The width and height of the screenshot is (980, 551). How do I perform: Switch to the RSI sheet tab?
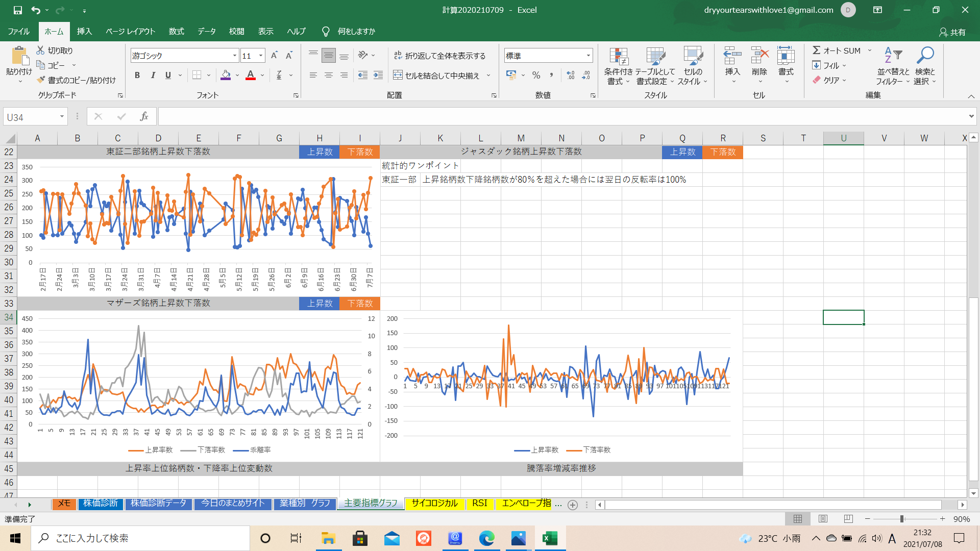pyautogui.click(x=479, y=503)
